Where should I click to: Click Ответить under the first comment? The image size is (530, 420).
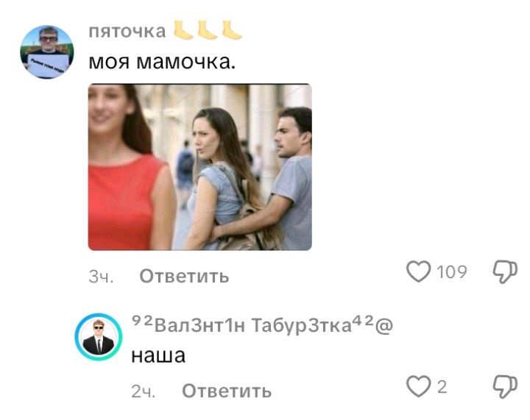point(184,276)
